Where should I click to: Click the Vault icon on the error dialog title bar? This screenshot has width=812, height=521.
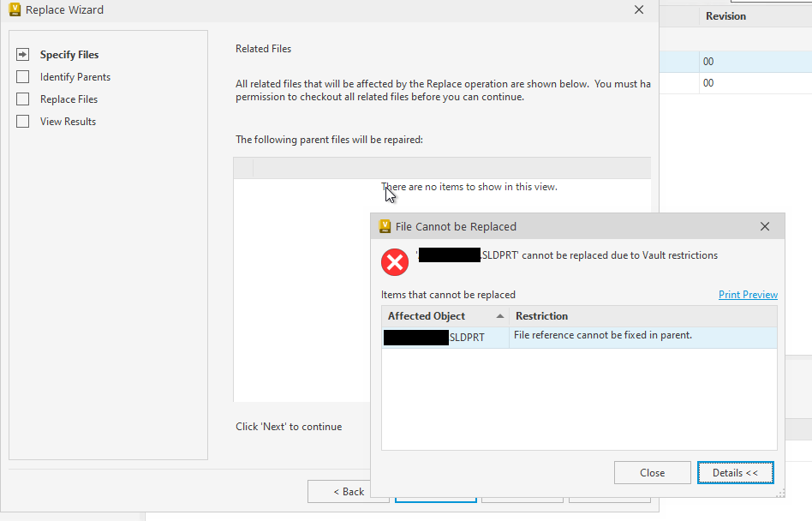[x=385, y=225]
